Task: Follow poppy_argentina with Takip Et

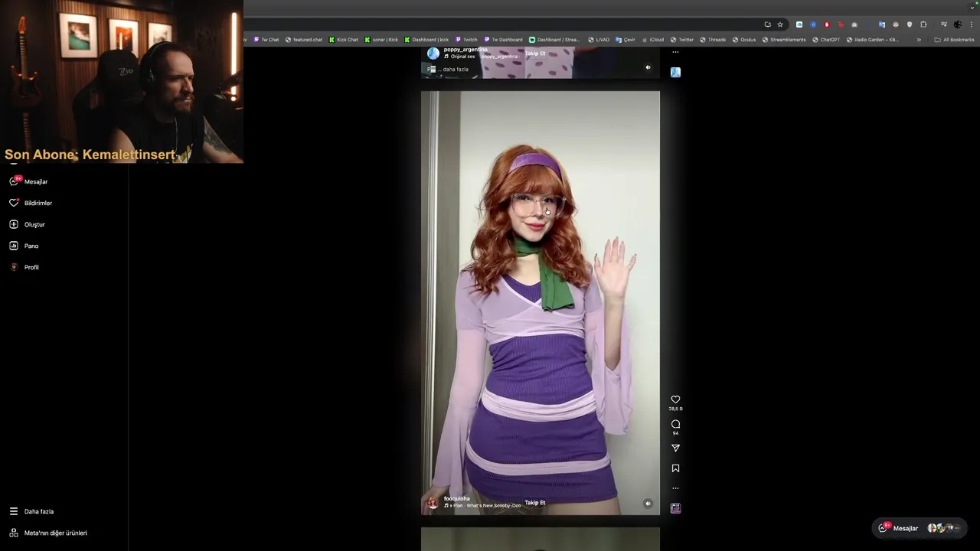Action: 535,54
